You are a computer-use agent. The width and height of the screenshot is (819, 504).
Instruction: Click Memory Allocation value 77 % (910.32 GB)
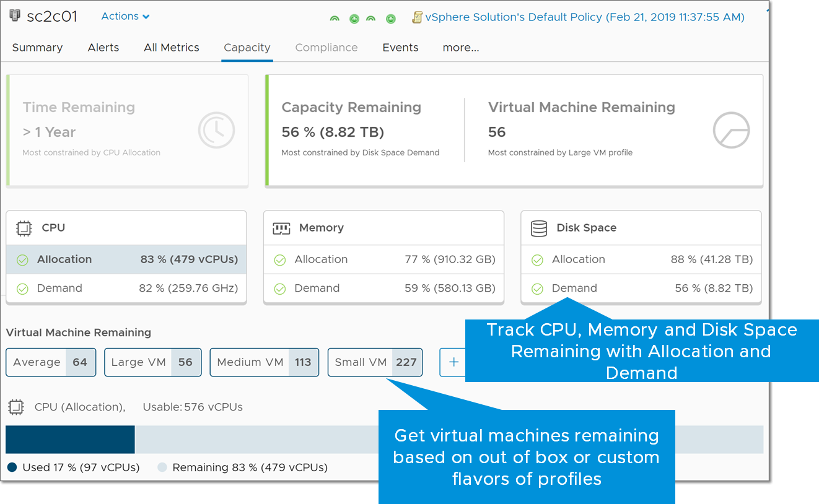coord(450,259)
